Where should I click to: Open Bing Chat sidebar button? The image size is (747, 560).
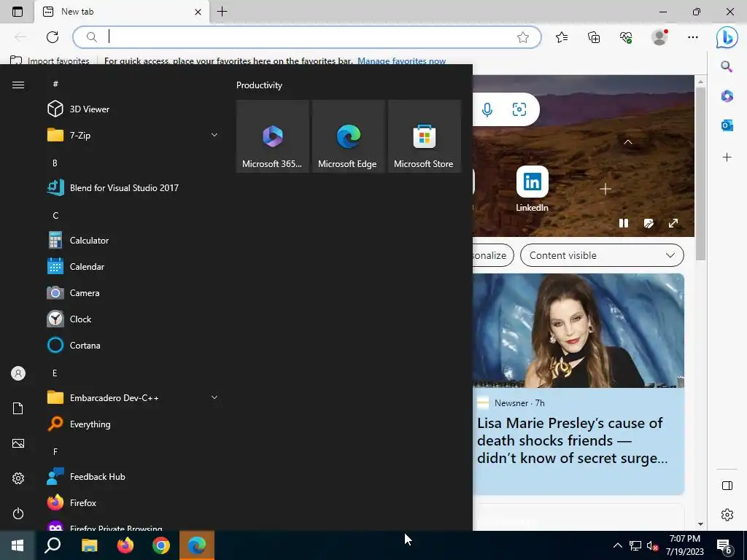(727, 37)
